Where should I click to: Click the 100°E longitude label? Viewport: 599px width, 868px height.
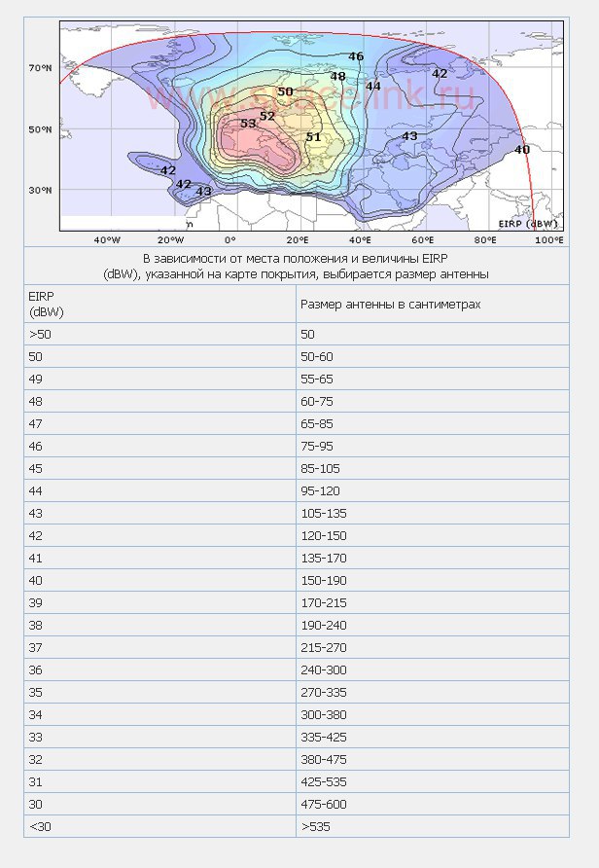tap(549, 239)
